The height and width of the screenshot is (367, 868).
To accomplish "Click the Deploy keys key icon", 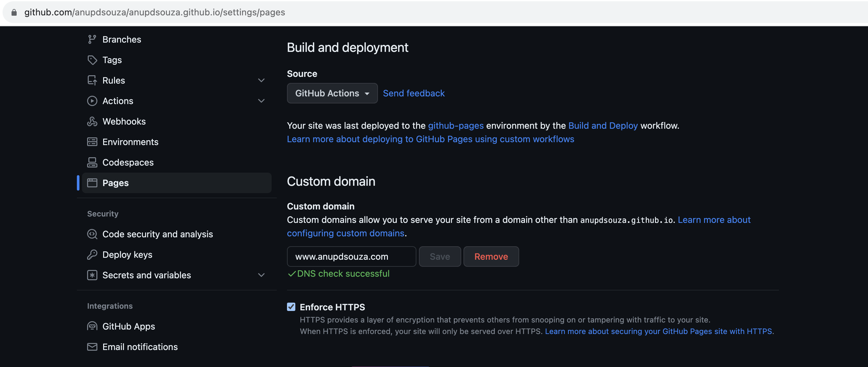I will [x=92, y=255].
